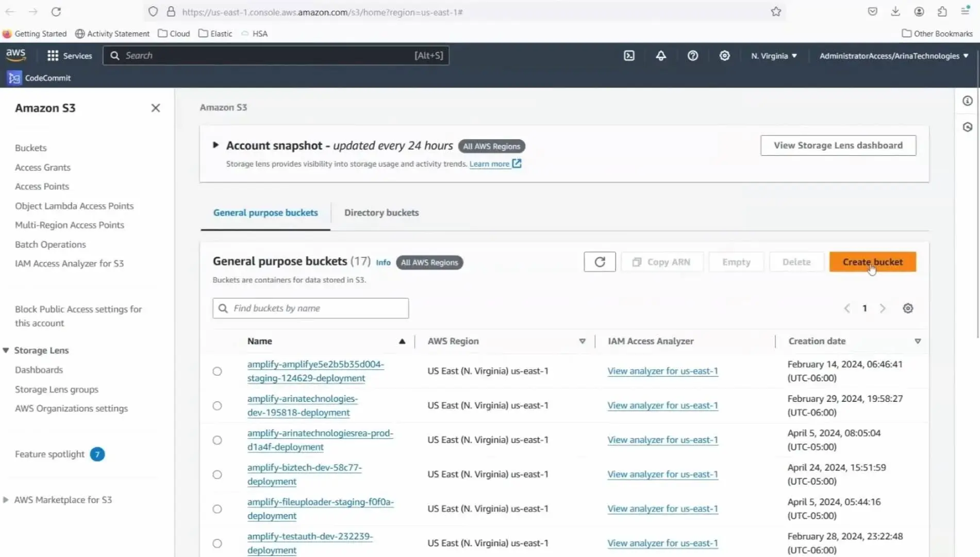Expand AWS Marketplace for S3 section

point(6,500)
